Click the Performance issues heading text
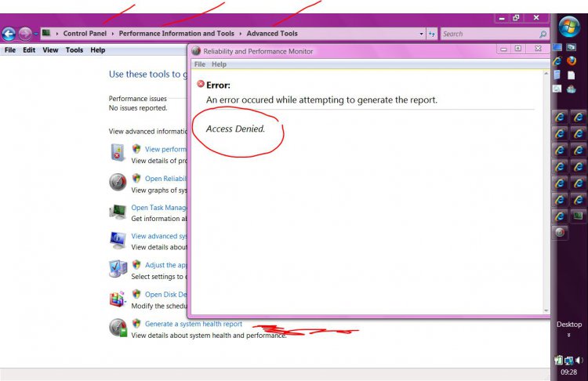This screenshot has height=381, width=588. 137,99
